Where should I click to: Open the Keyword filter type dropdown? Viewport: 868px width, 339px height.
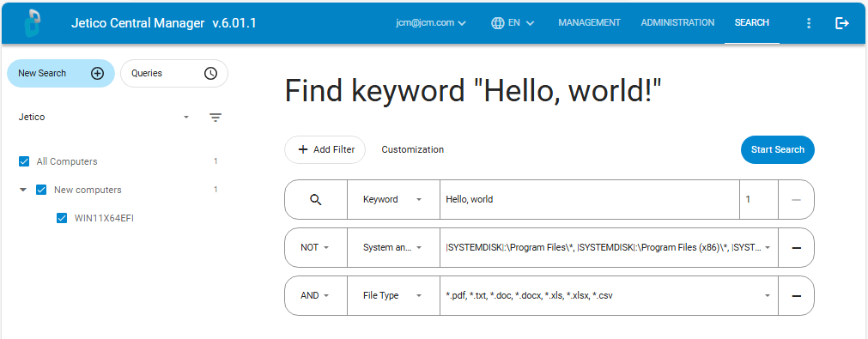point(393,200)
